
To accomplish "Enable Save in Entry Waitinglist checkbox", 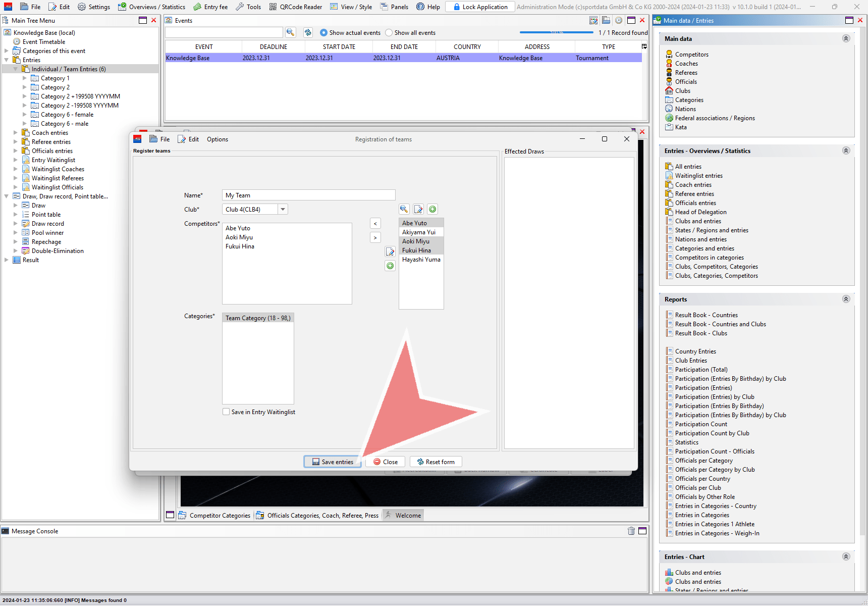I will [226, 412].
